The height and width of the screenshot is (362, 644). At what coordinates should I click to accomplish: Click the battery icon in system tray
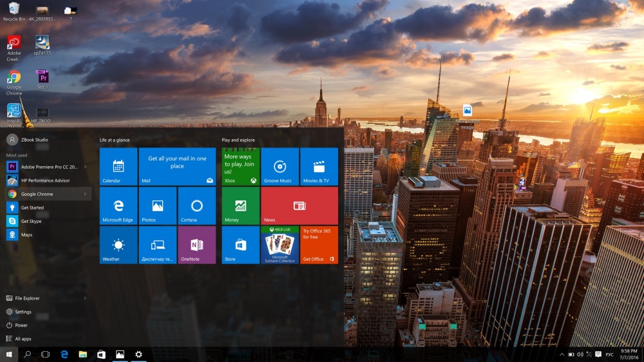tap(571, 354)
